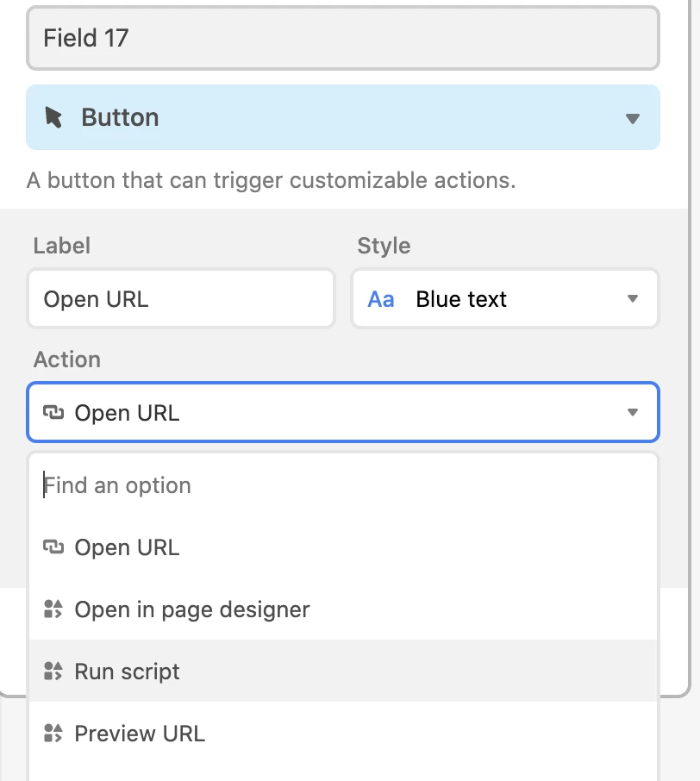The image size is (700, 781).
Task: Click the icon beside Run script
Action: pos(53,671)
